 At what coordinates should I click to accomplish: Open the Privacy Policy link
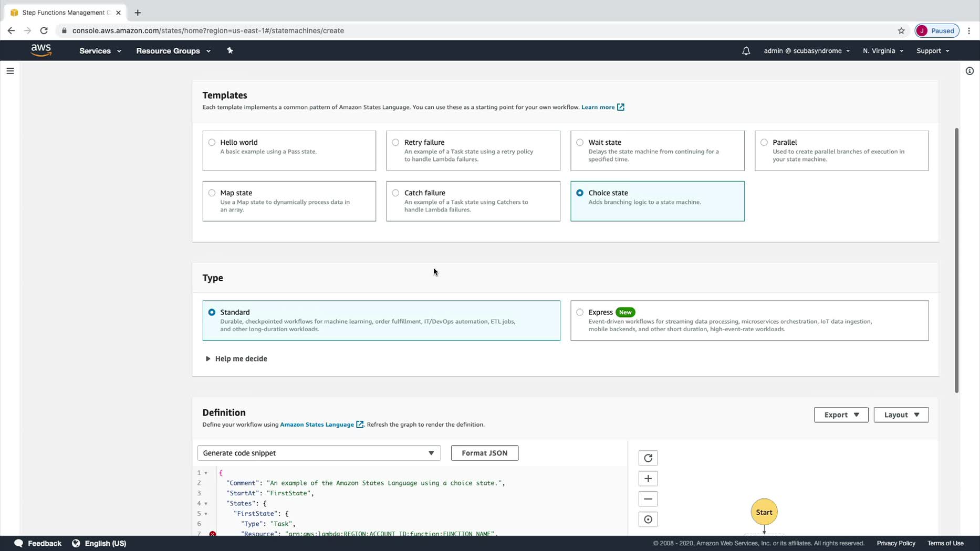click(x=896, y=543)
